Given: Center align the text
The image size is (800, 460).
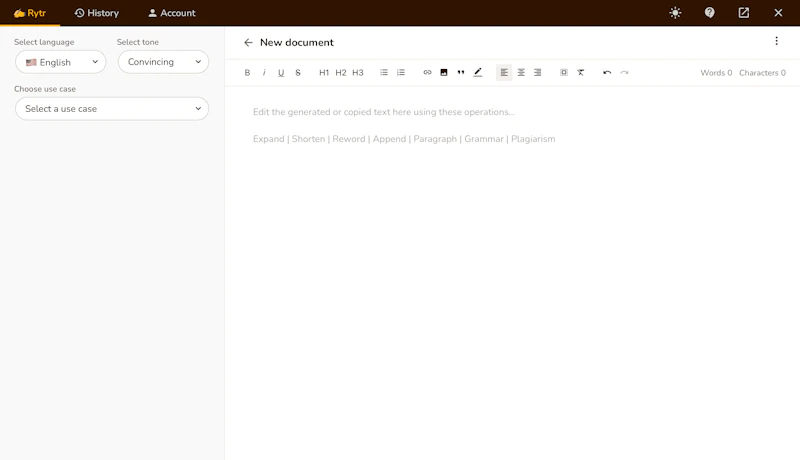Looking at the screenshot, I should (521, 73).
